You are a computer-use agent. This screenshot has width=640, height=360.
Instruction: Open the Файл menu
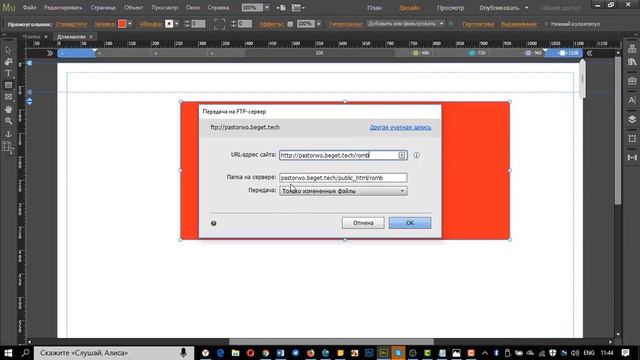click(29, 8)
